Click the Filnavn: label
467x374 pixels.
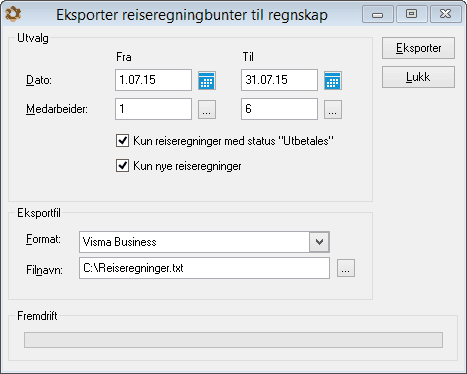[44, 269]
